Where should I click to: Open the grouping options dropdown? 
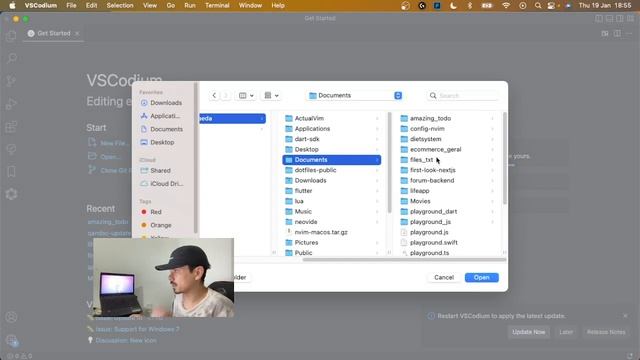[271, 96]
